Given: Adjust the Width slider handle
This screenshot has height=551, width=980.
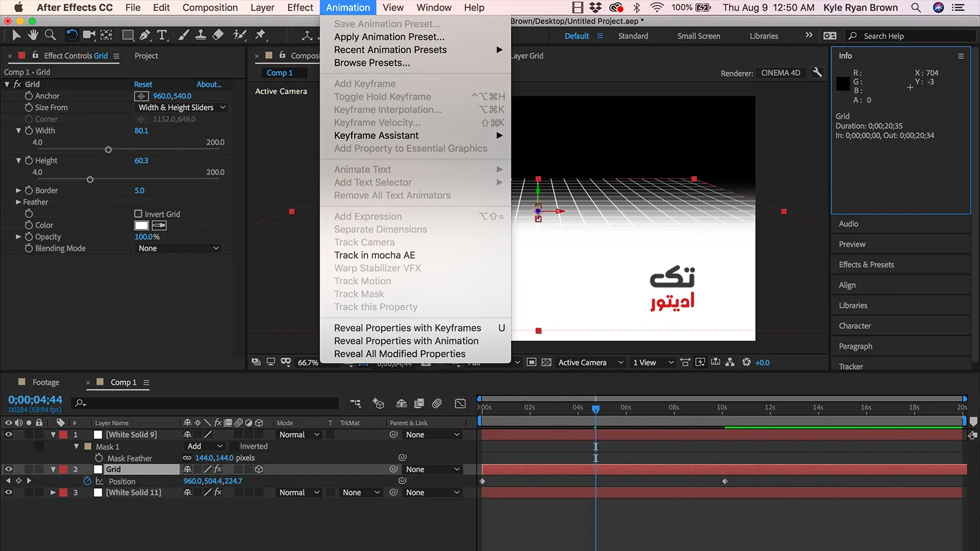Looking at the screenshot, I should point(108,149).
